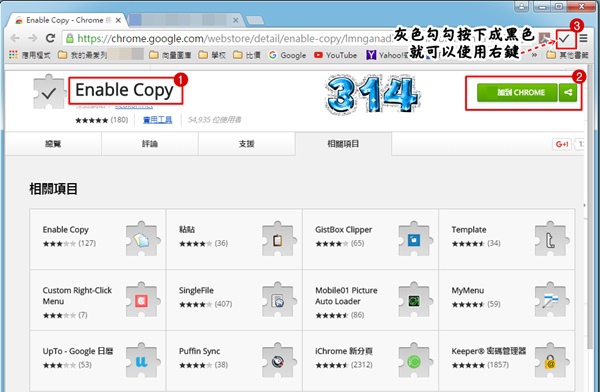Click the green 加到 CHROME button
600x392 pixels.
point(517,92)
